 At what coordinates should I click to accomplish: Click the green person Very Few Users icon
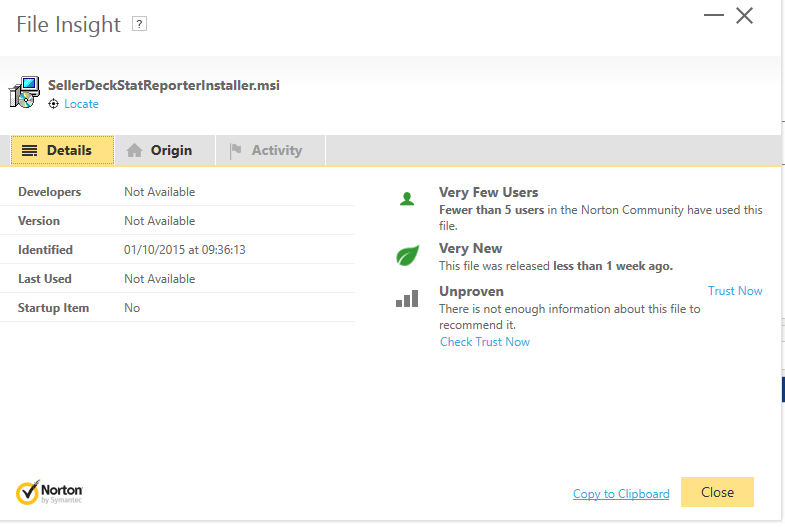[406, 199]
